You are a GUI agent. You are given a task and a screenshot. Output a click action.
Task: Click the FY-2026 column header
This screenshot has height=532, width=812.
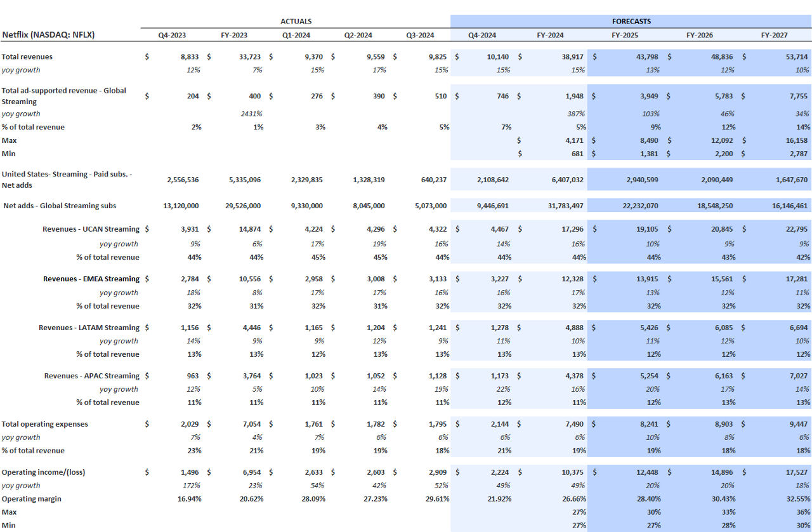click(700, 36)
